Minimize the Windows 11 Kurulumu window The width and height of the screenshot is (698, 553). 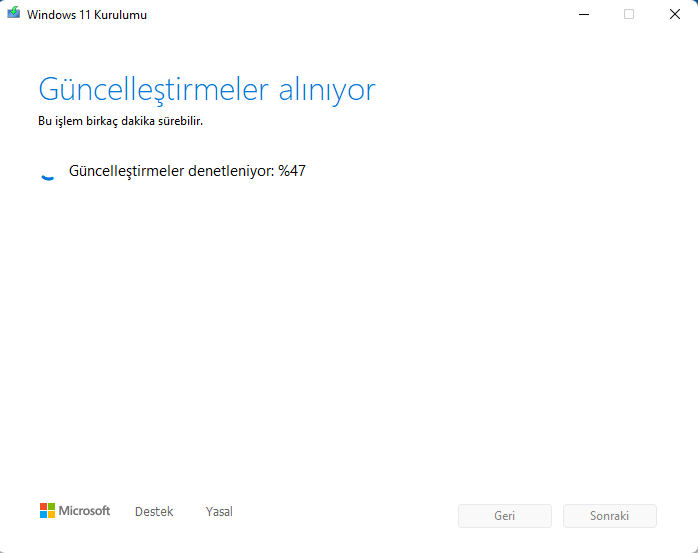pos(584,14)
